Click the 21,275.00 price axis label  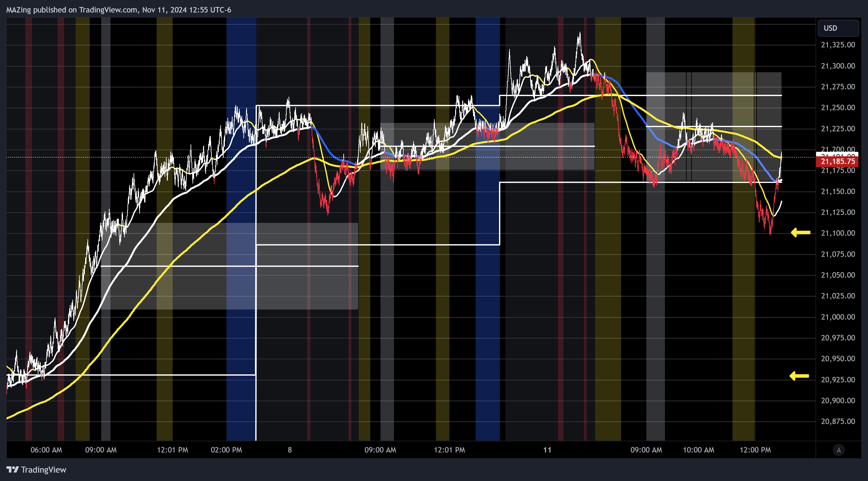[x=838, y=86]
